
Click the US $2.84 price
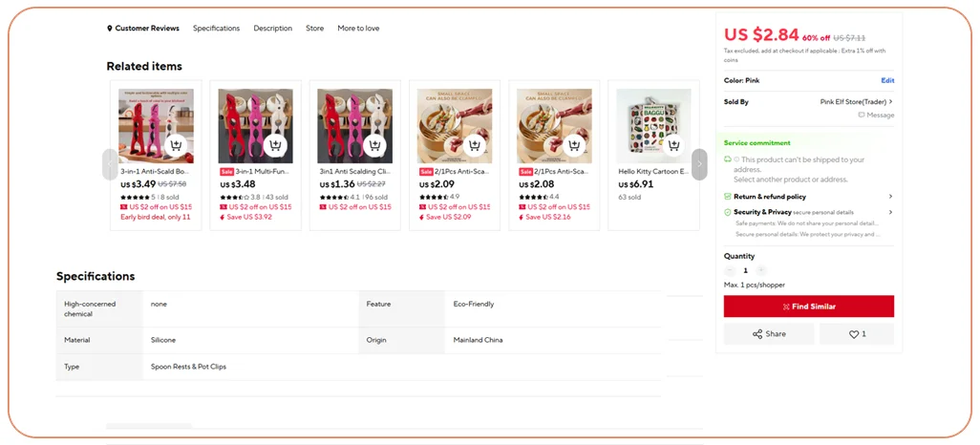[x=761, y=34]
